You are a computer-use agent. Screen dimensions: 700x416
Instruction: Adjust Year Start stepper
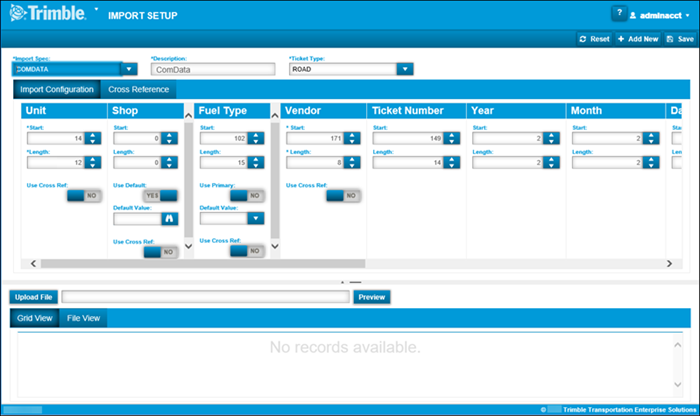pos(551,138)
